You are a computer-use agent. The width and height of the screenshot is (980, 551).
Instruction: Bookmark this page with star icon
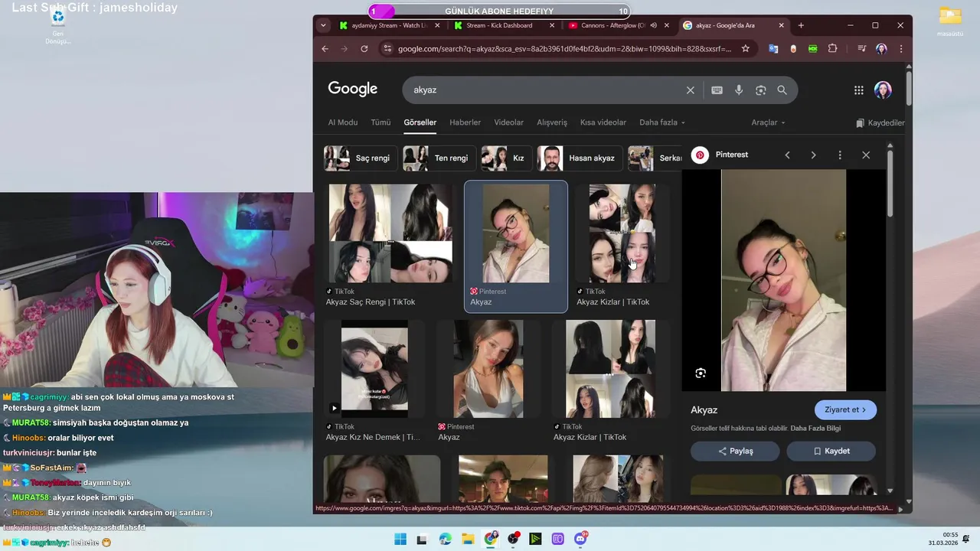tap(745, 48)
